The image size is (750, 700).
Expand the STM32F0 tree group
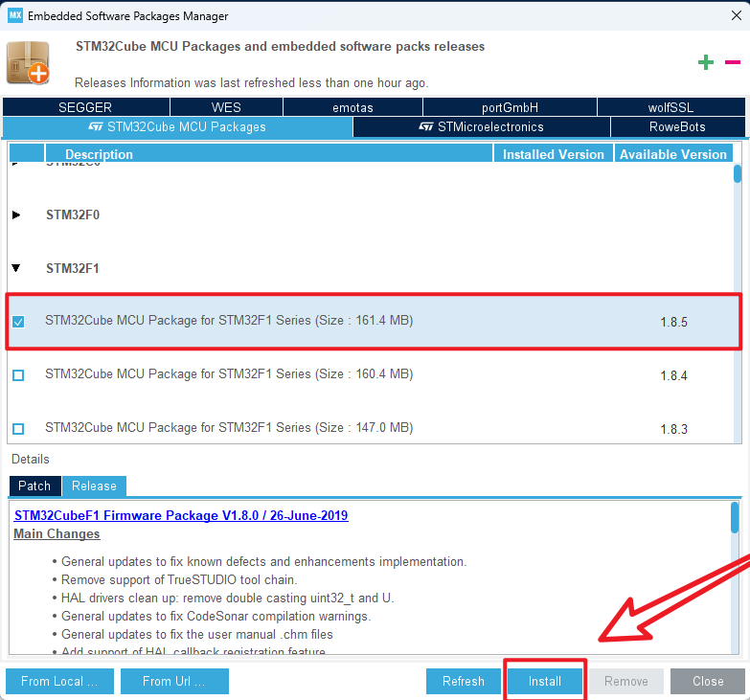[x=16, y=215]
